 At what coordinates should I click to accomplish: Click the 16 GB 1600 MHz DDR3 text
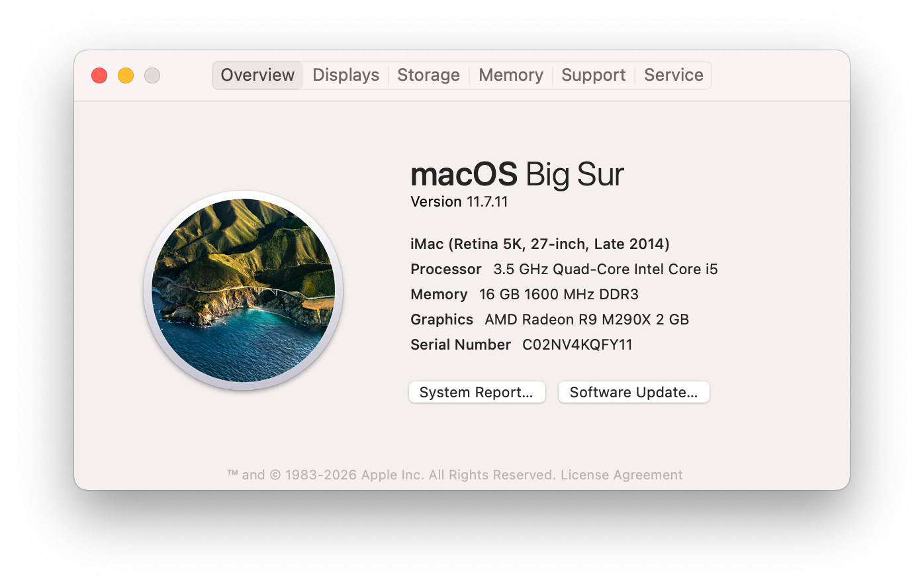click(559, 295)
